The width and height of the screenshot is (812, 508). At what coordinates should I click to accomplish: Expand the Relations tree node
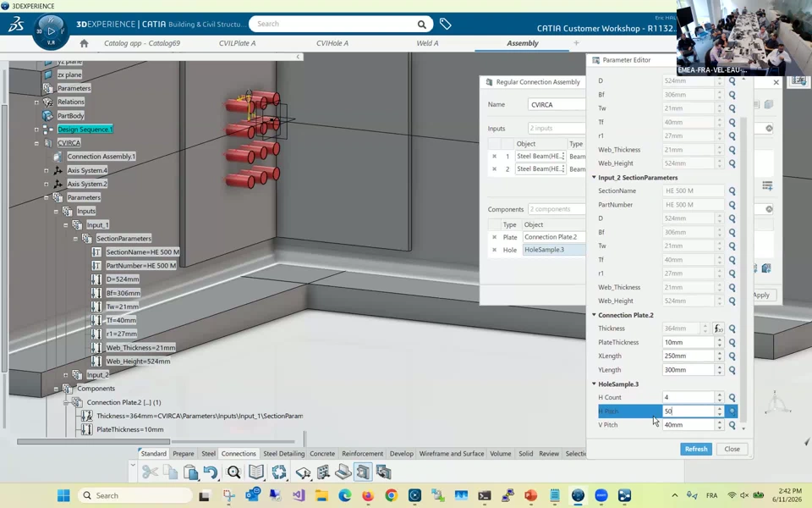(36, 102)
